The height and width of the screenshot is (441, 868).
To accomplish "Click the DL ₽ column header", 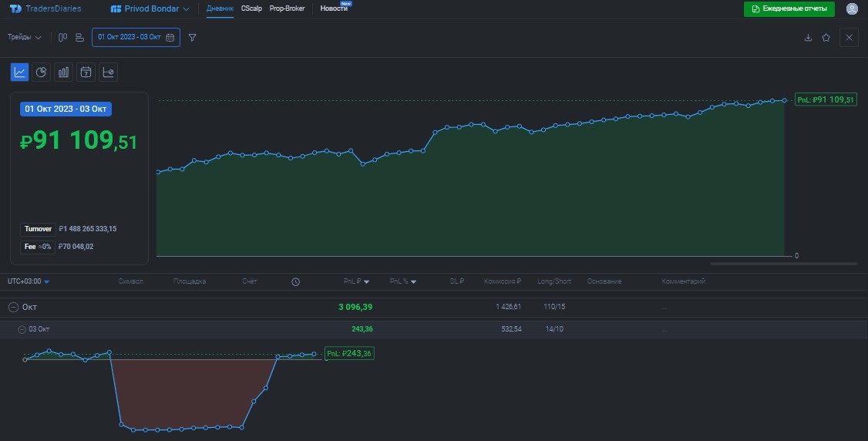I will (x=456, y=281).
